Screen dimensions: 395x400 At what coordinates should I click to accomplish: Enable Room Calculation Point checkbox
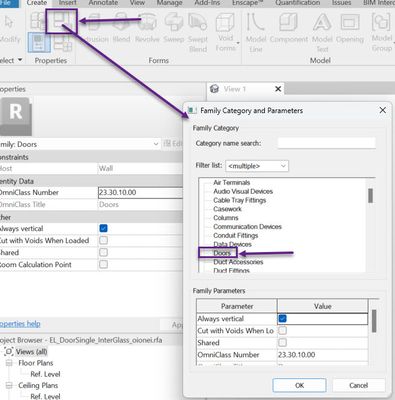coord(103,264)
